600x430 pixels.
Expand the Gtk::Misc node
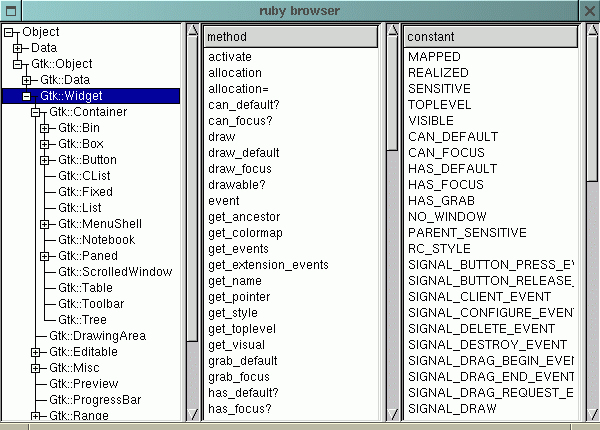(36, 368)
